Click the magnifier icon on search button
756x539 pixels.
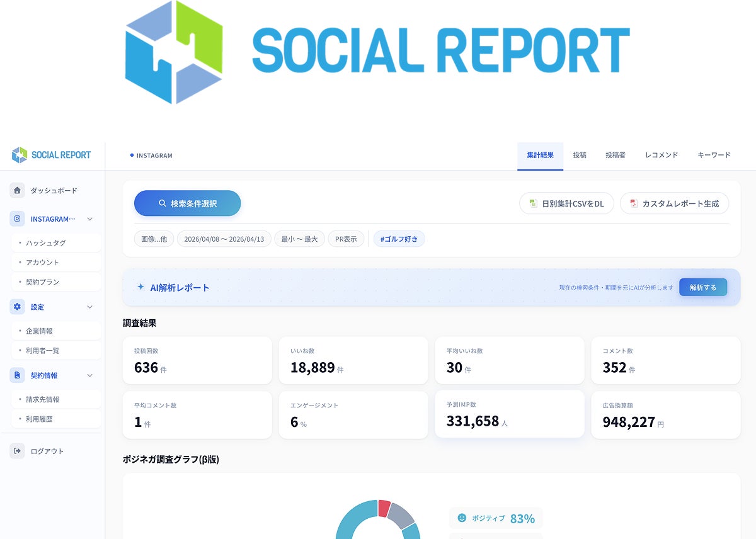pos(163,203)
